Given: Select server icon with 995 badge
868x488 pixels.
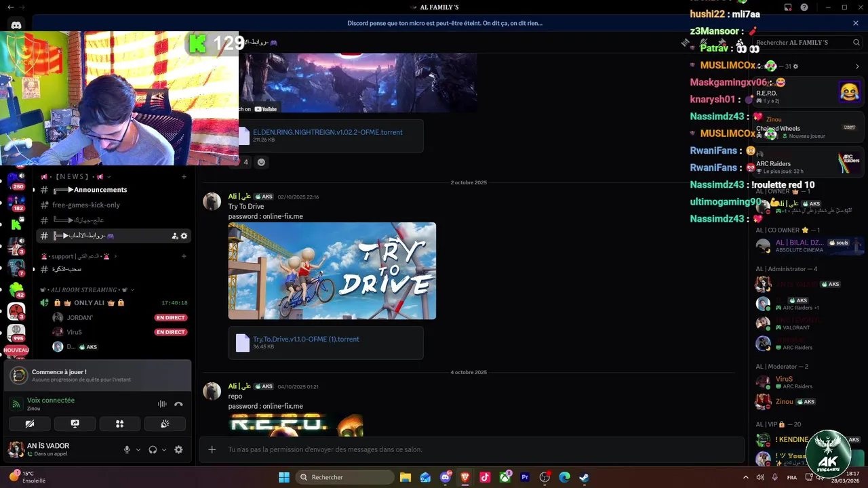Looking at the screenshot, I should [16, 333].
